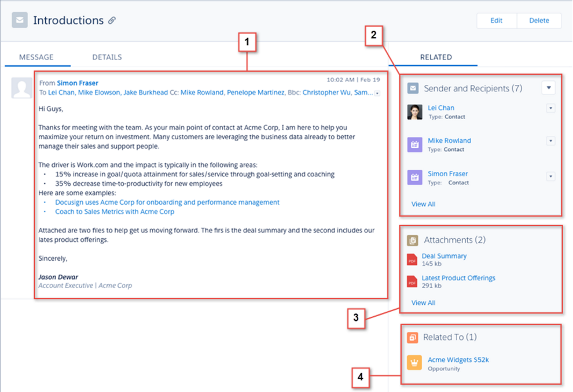Click the 10:02 AM | Feb 19 timestamp
The height and width of the screenshot is (392, 573).
click(x=353, y=80)
